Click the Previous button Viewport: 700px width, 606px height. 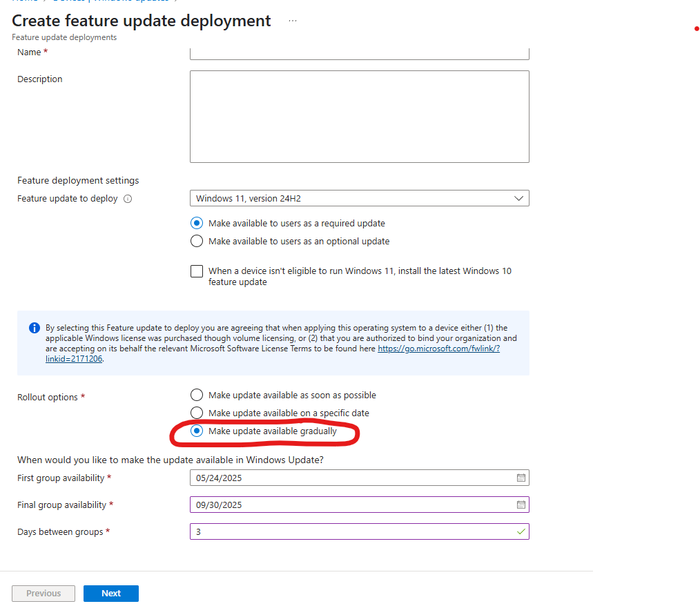pyautogui.click(x=43, y=594)
